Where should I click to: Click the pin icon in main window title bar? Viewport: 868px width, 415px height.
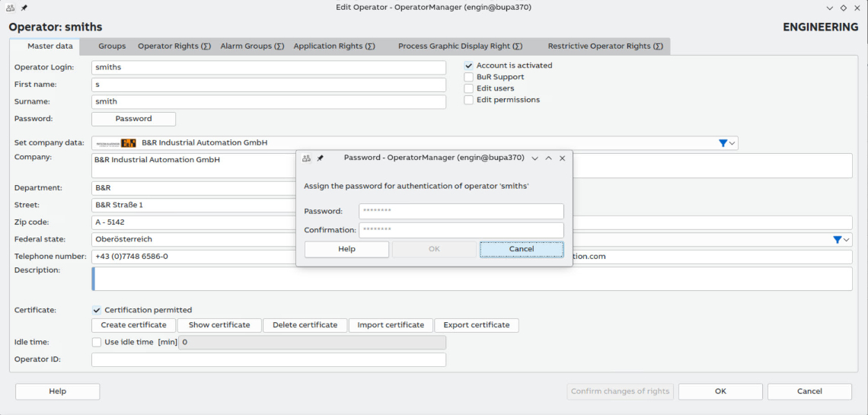pos(24,8)
